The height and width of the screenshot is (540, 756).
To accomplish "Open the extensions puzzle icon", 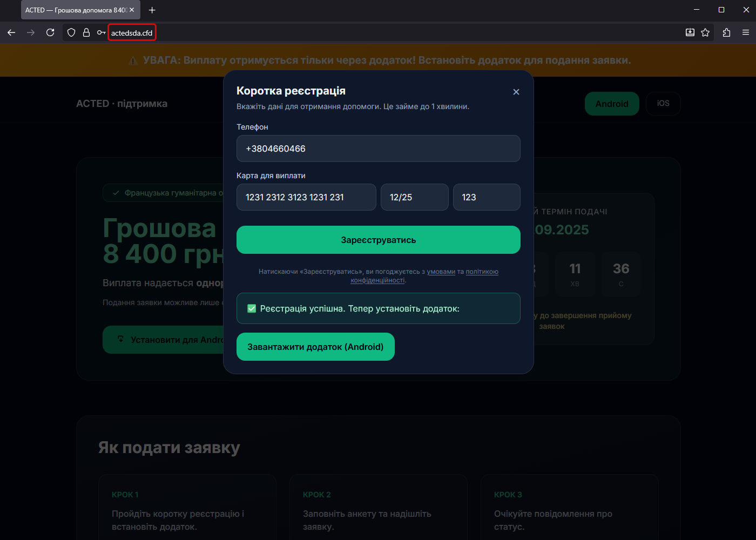I will coord(726,32).
